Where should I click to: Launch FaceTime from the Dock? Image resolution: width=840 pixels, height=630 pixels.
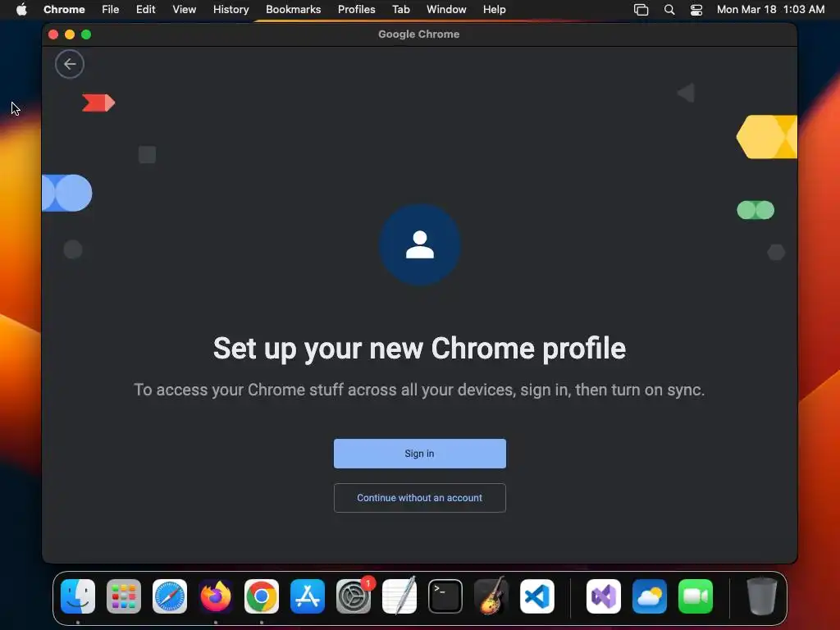point(696,596)
